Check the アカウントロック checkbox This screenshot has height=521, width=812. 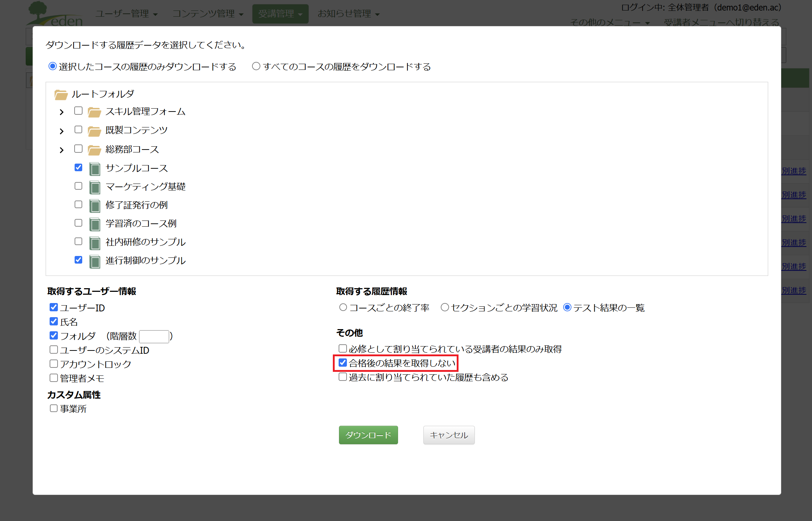(x=54, y=364)
